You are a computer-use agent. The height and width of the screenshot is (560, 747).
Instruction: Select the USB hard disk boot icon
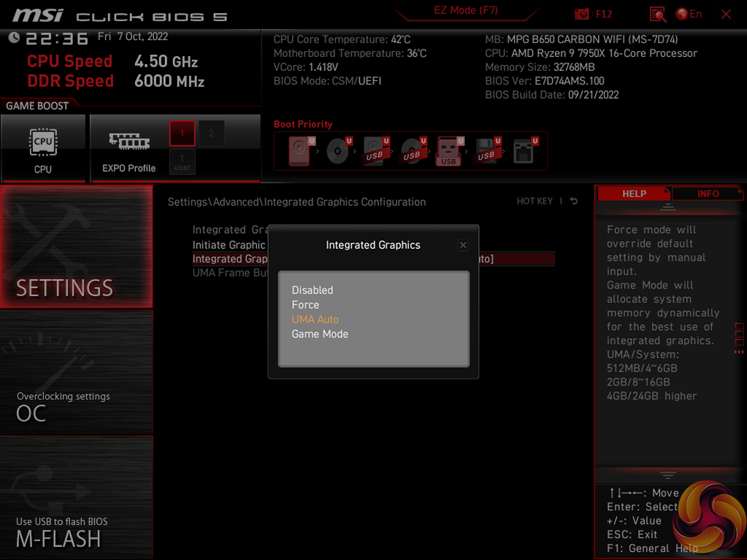pyautogui.click(x=376, y=151)
